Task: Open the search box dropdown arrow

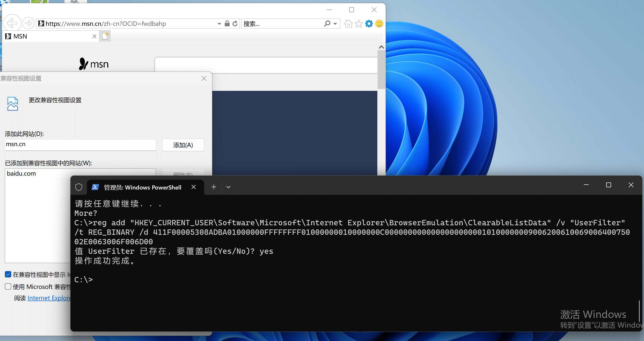Action: pyautogui.click(x=335, y=23)
